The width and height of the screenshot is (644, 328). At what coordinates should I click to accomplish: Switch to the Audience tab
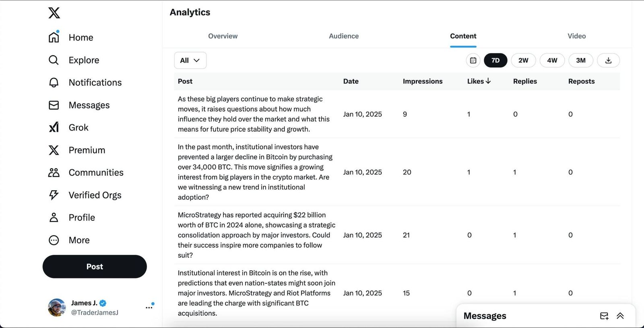tap(344, 36)
